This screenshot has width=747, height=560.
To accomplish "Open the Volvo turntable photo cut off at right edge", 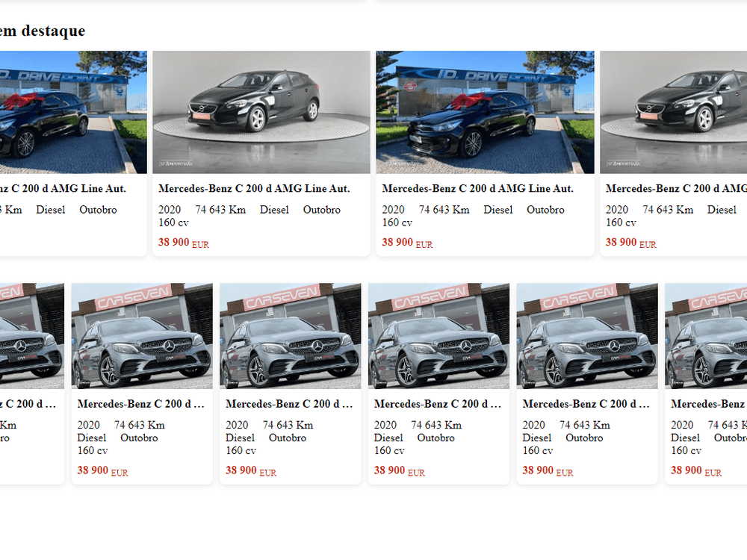I will [673, 112].
